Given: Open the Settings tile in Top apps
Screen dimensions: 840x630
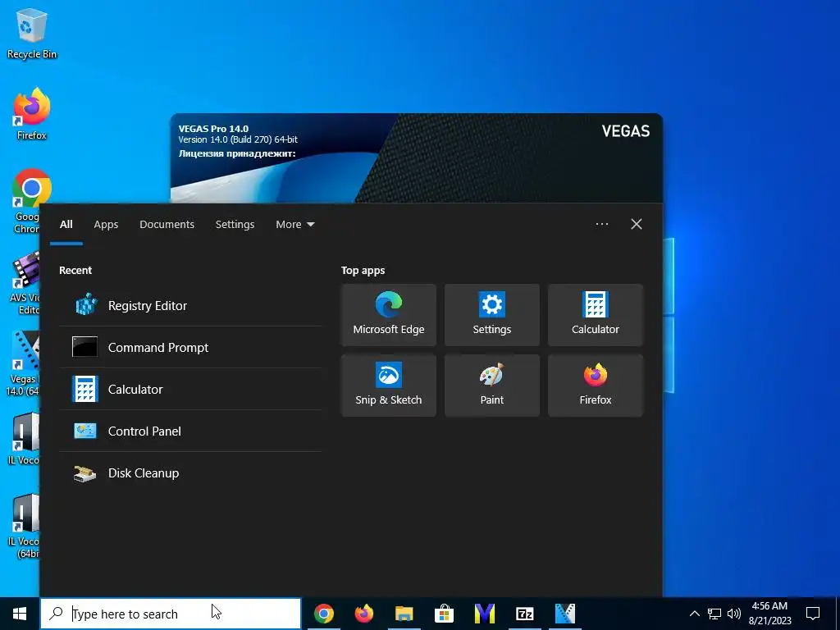Looking at the screenshot, I should [x=492, y=315].
